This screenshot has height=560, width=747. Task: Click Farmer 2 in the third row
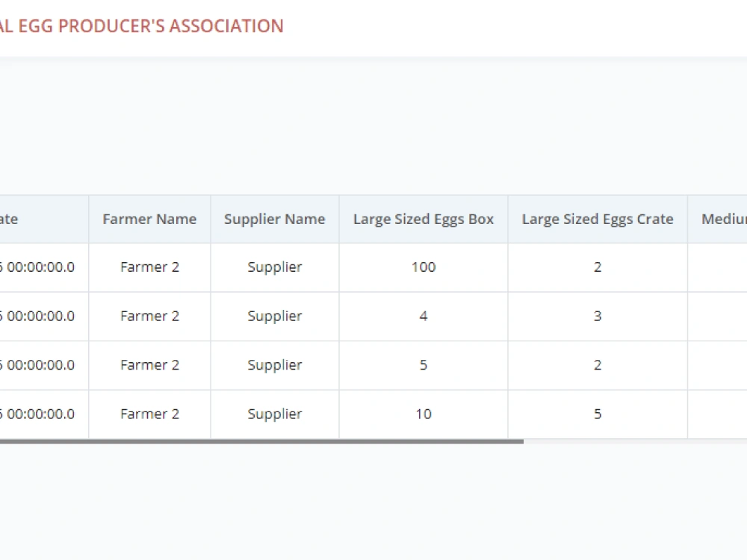coord(149,365)
